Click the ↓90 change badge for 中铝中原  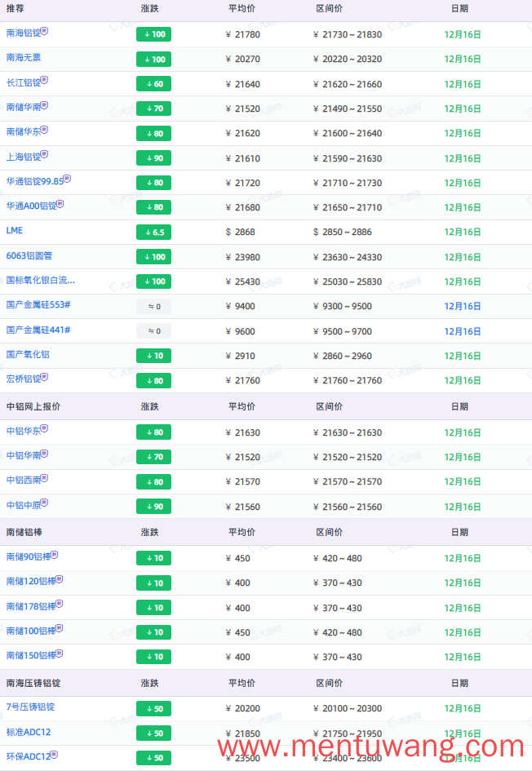[x=154, y=507]
